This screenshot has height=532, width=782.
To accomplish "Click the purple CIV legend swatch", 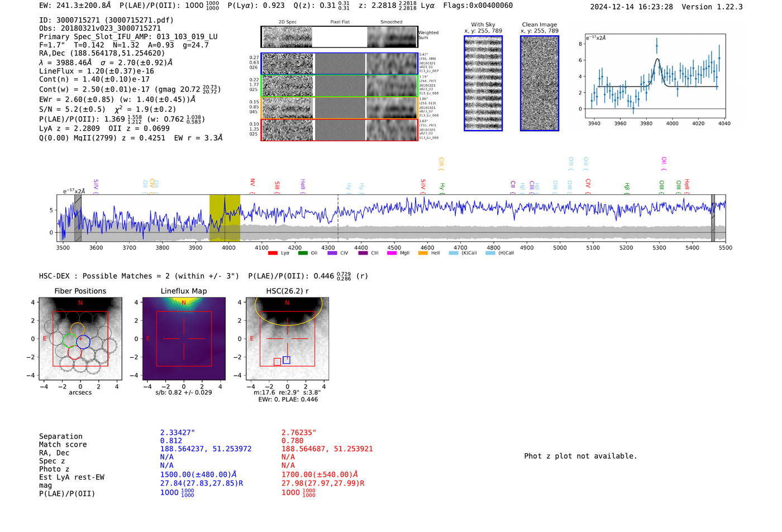I will 332,253.
